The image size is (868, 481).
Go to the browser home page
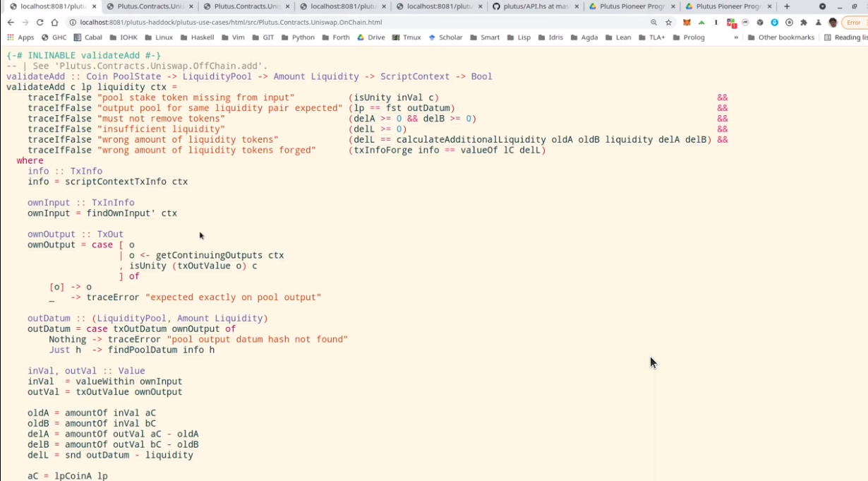[x=54, y=23]
